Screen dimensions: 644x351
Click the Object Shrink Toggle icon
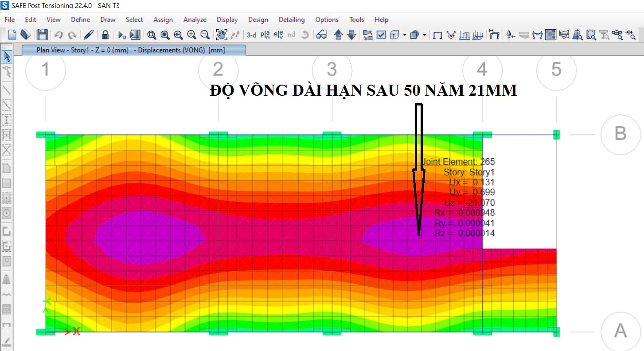point(368,35)
